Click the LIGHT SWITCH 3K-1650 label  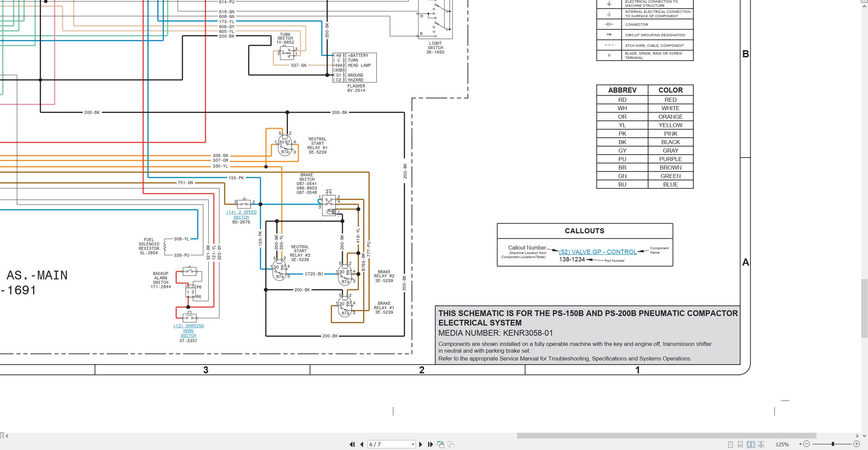tap(435, 48)
